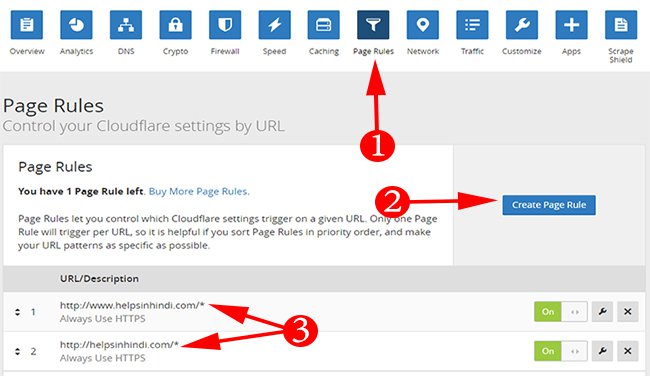650x376 pixels.
Task: Edit the http://helpsinhindi.com/* rule with wrench
Action: [602, 351]
